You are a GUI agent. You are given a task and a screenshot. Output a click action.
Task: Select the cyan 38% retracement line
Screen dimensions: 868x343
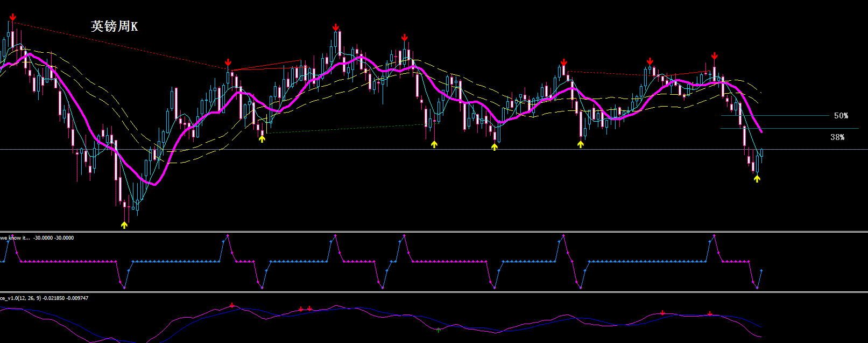pos(789,128)
